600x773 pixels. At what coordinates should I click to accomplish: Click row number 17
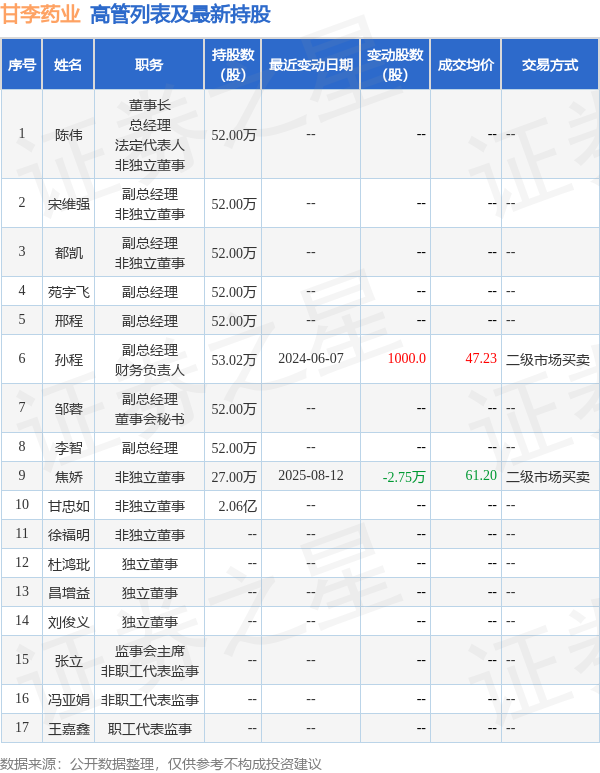click(x=22, y=727)
